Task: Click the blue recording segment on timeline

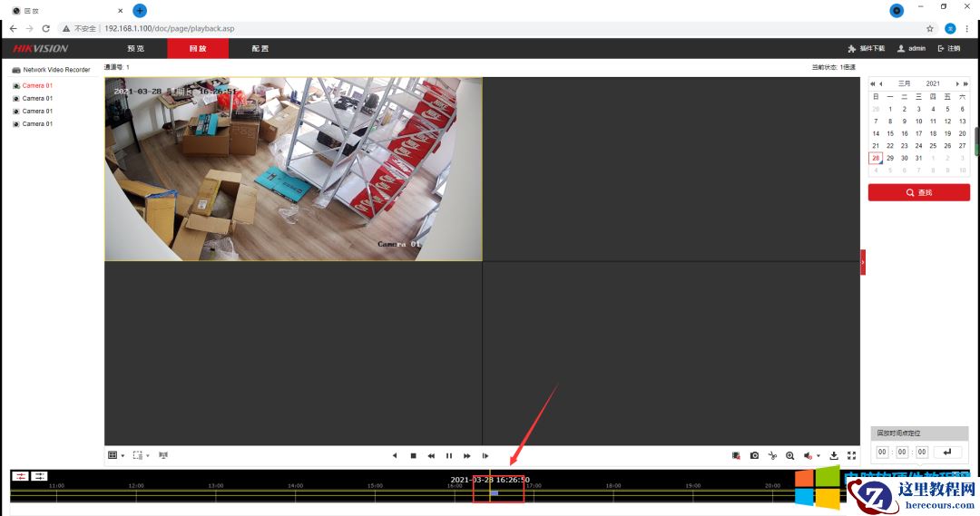Action: point(495,493)
